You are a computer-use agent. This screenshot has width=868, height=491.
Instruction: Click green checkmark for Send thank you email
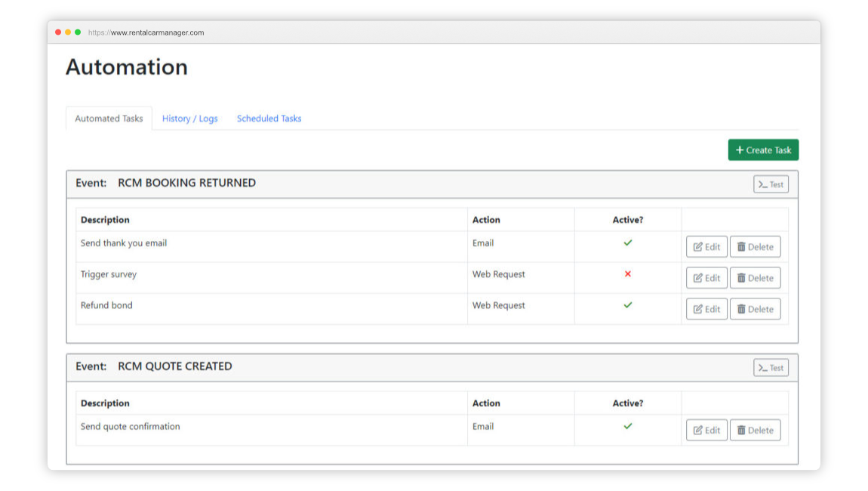tap(627, 243)
